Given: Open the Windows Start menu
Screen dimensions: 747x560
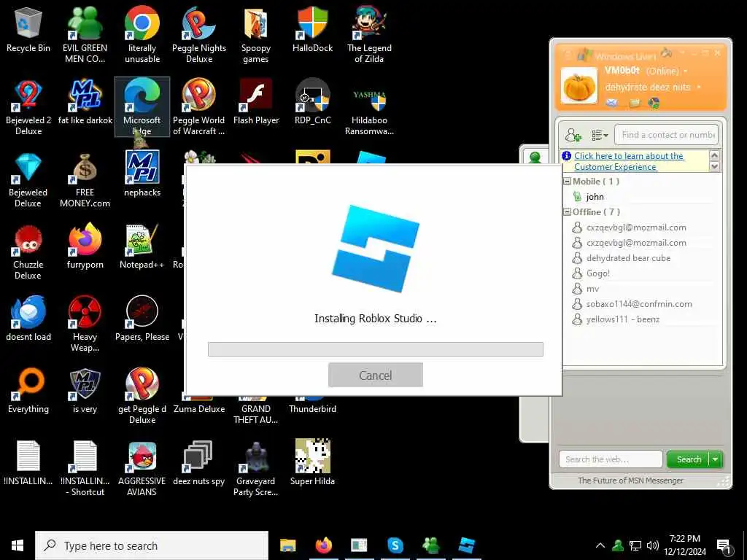Looking at the screenshot, I should tap(18, 545).
